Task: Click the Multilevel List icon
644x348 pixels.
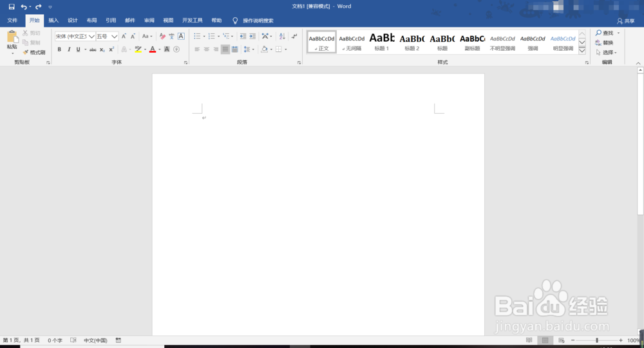Action: pyautogui.click(x=226, y=37)
